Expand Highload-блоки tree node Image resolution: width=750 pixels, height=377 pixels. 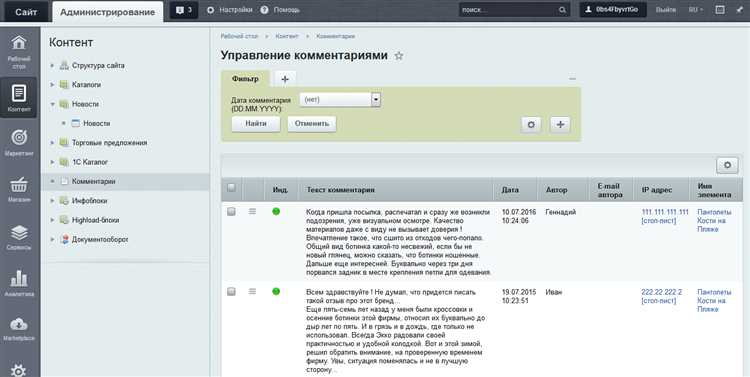[53, 220]
